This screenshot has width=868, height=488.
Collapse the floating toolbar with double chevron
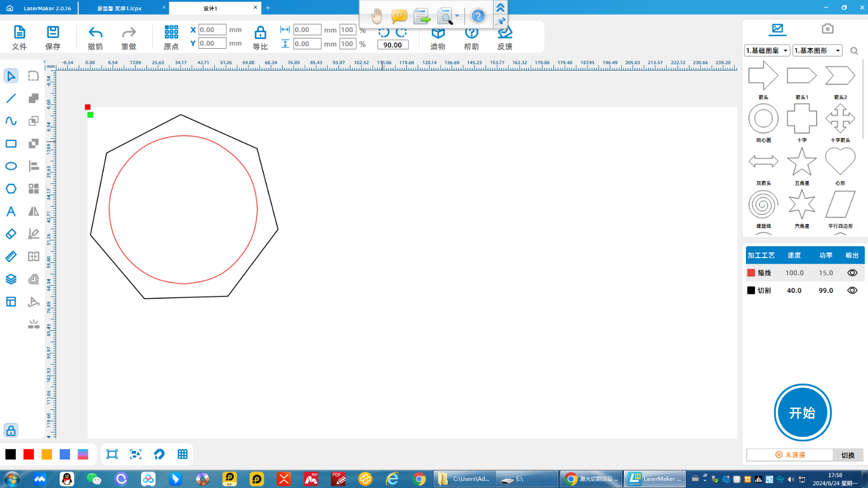pyautogui.click(x=500, y=8)
